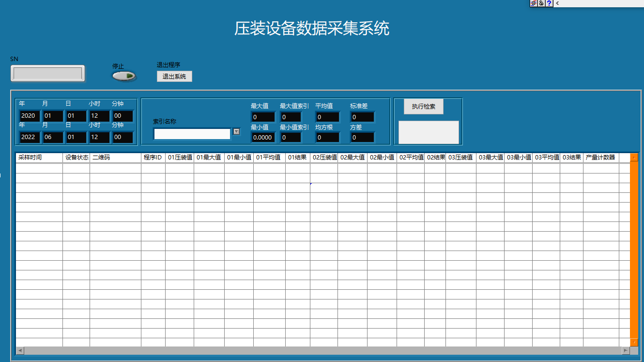The image size is (644, 362).
Task: Click the 03结果 column header
Action: 572,157
